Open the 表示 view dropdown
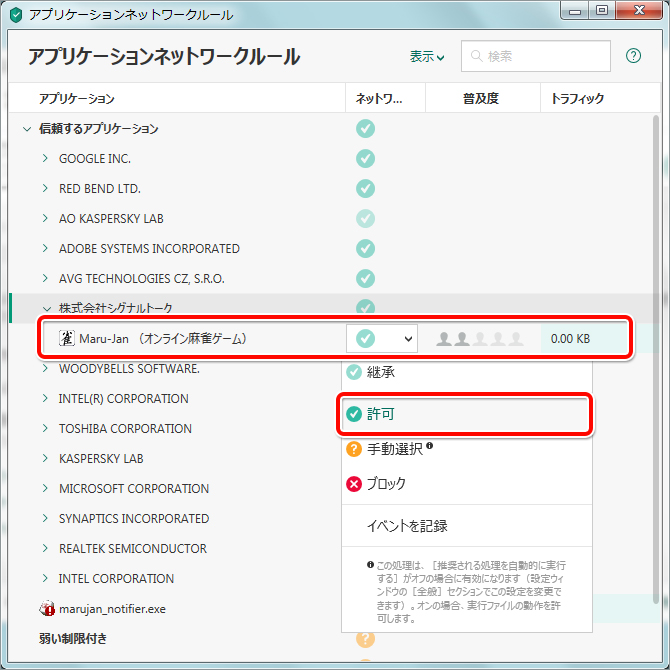Viewport: 670px width, 670px height. tap(427, 56)
